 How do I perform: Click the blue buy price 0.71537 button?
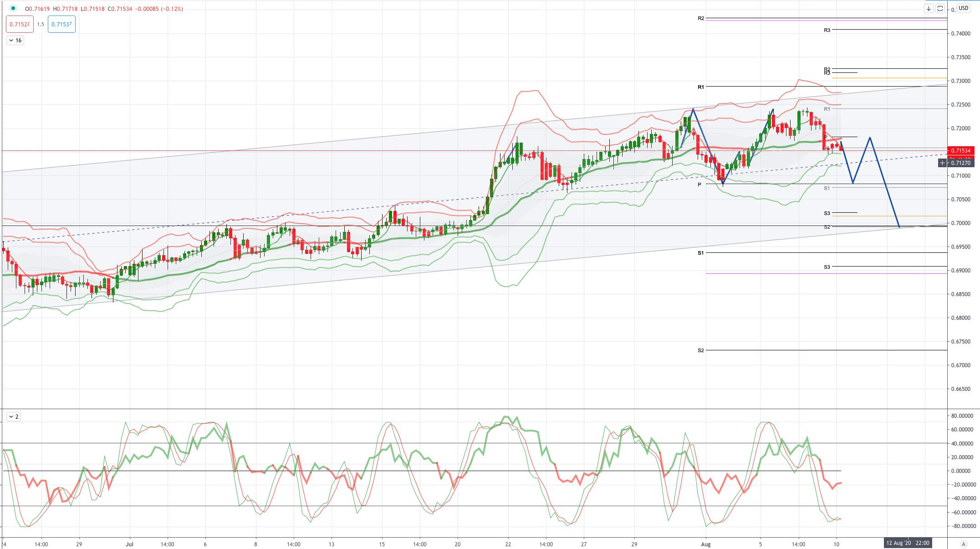pyautogui.click(x=61, y=24)
